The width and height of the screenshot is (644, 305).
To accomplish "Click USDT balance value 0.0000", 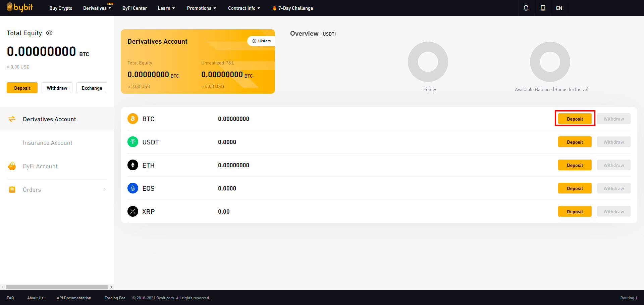I will pyautogui.click(x=227, y=142).
